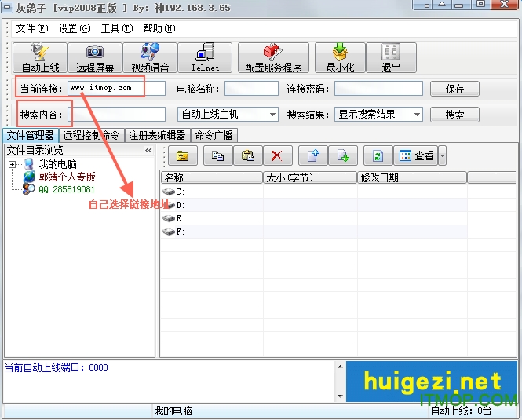The image size is (522, 420).
Task: Switch to 命令广播 tab
Action: point(214,135)
